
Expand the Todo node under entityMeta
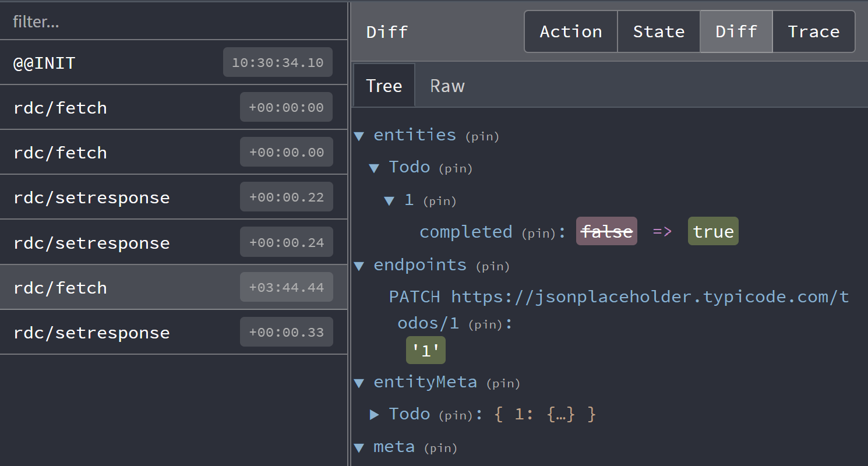375,414
